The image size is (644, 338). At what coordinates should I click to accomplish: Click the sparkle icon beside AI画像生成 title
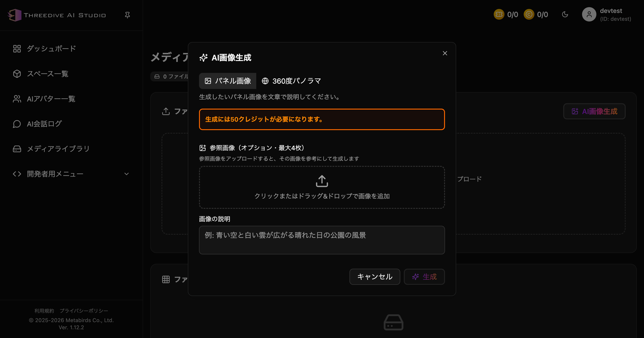tap(203, 57)
